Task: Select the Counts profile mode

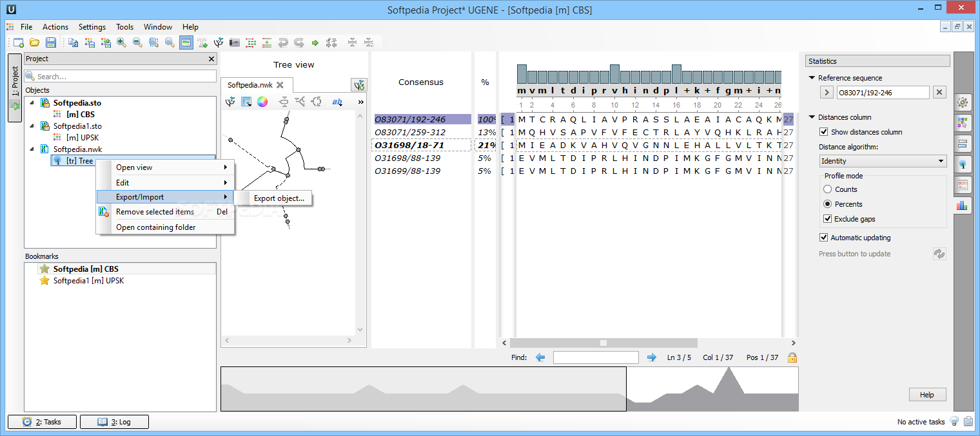Action: (x=828, y=189)
